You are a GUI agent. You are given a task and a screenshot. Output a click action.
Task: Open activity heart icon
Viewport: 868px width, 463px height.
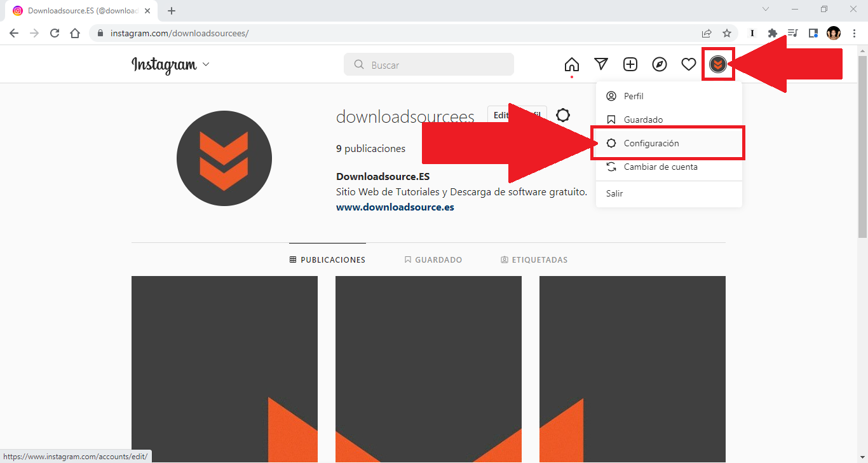(689, 64)
